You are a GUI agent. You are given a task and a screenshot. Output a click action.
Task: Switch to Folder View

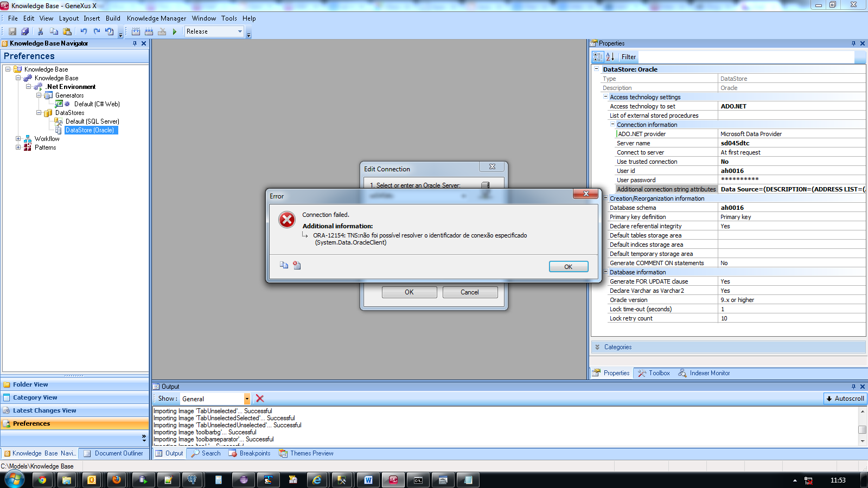(74, 384)
